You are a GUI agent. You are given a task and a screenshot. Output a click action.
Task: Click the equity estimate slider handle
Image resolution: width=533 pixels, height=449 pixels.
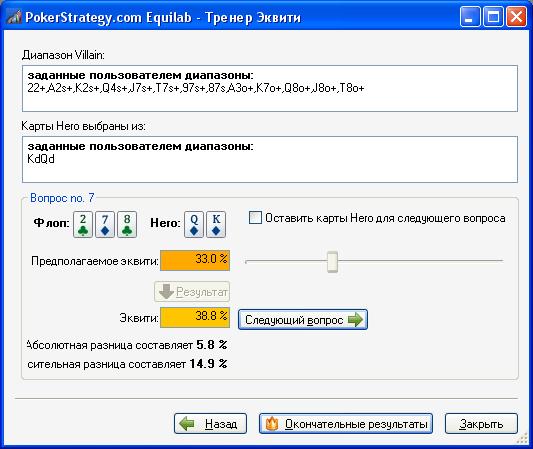[x=332, y=262]
